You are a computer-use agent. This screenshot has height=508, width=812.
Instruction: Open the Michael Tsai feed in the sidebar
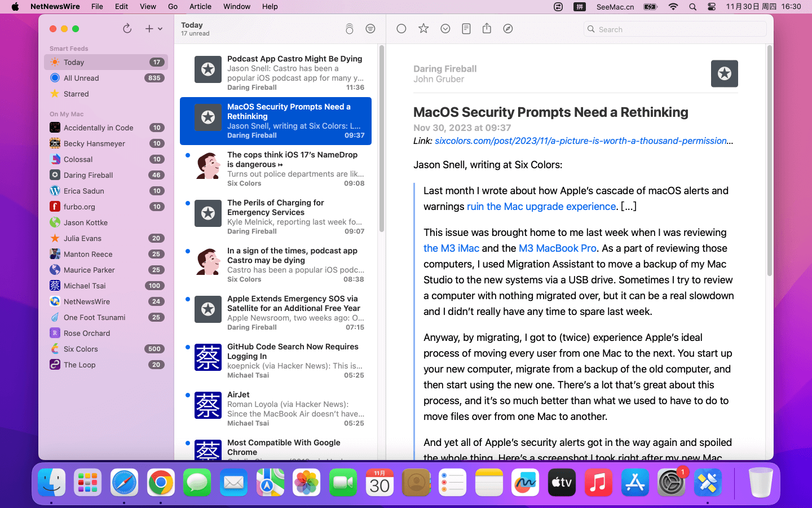pyautogui.click(x=106, y=286)
